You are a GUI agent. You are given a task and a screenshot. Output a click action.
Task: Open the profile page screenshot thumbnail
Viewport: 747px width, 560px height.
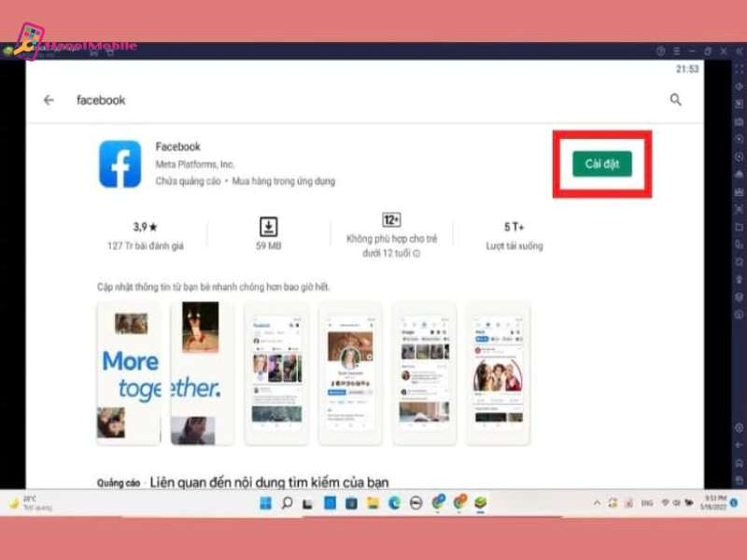350,373
